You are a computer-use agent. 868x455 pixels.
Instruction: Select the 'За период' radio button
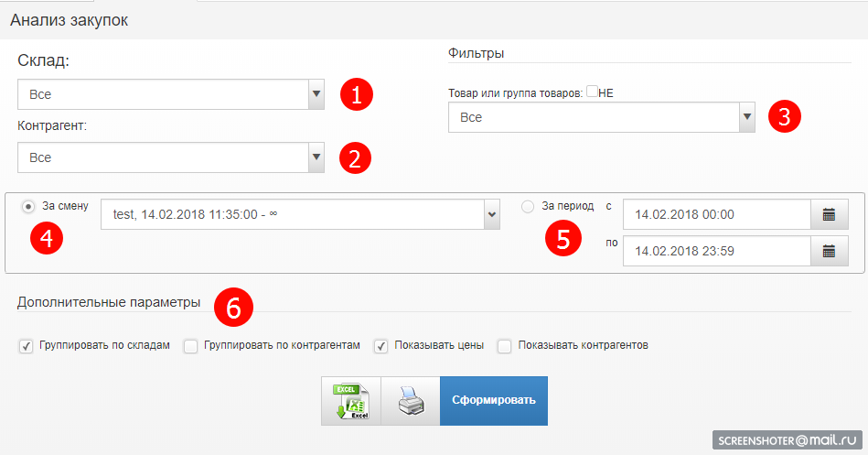(528, 207)
